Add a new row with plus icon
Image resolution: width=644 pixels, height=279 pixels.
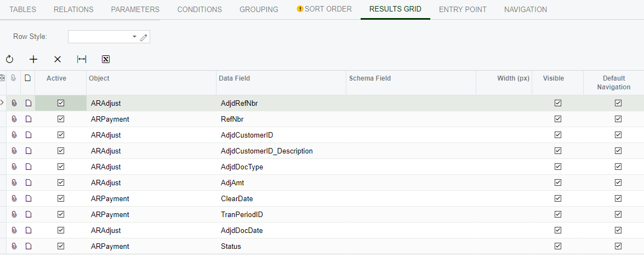point(33,60)
